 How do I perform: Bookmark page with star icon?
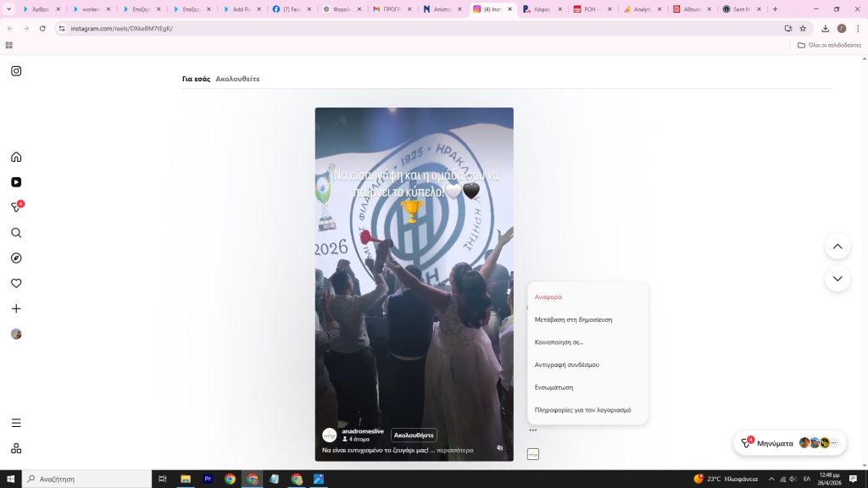[x=803, y=28]
